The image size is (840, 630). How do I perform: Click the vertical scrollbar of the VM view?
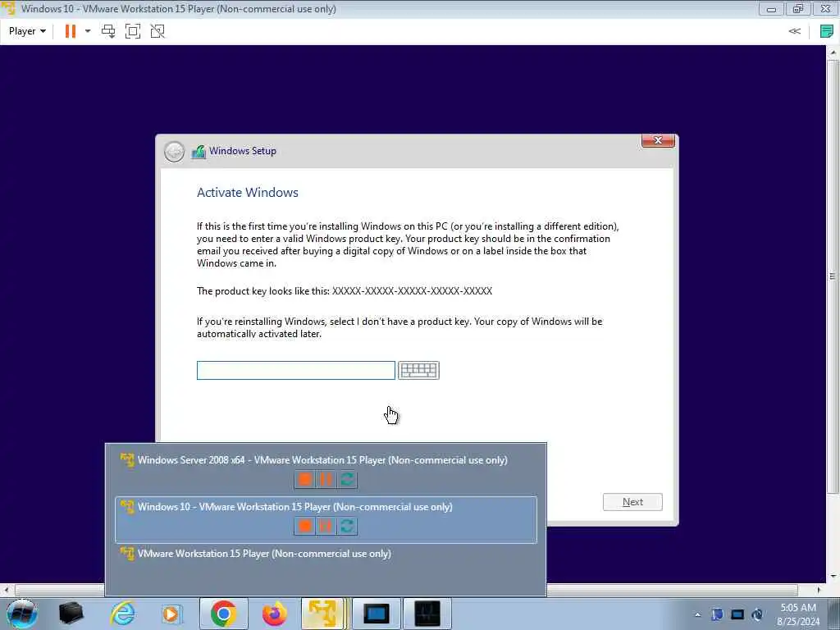tap(833, 276)
